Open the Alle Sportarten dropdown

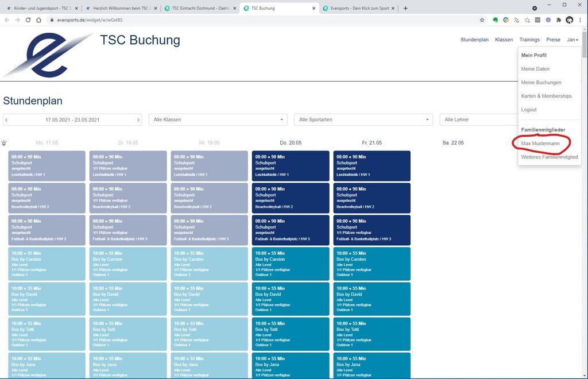coord(363,119)
